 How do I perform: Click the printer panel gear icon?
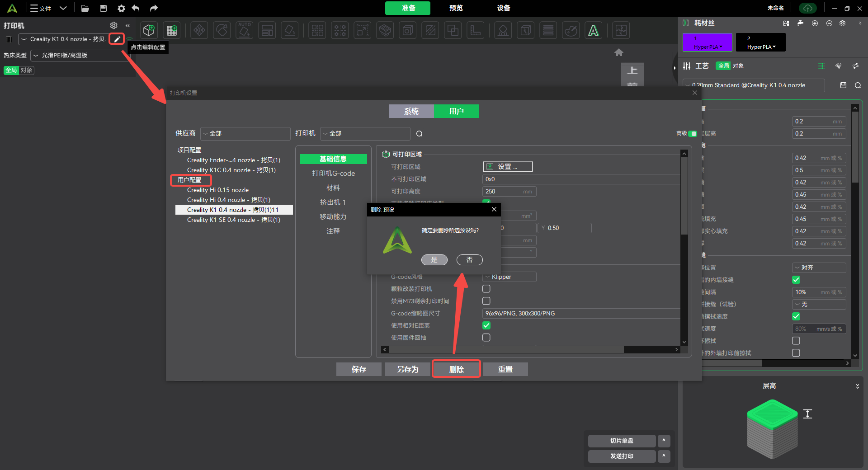point(114,25)
